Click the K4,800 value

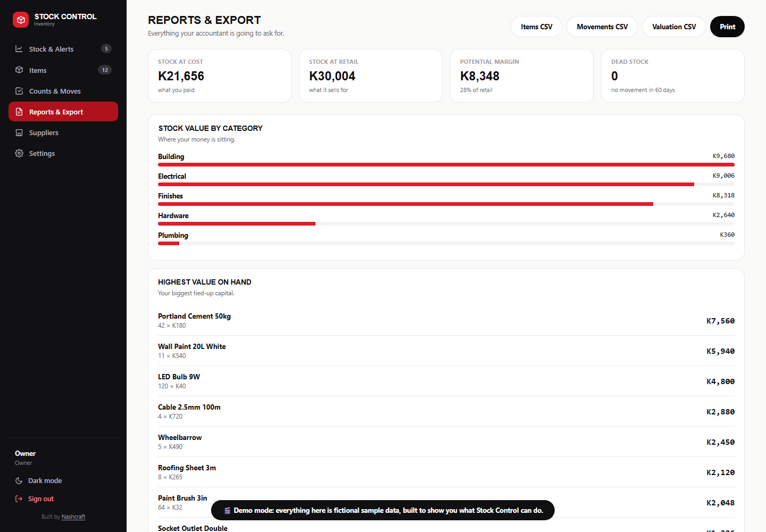tap(720, 381)
